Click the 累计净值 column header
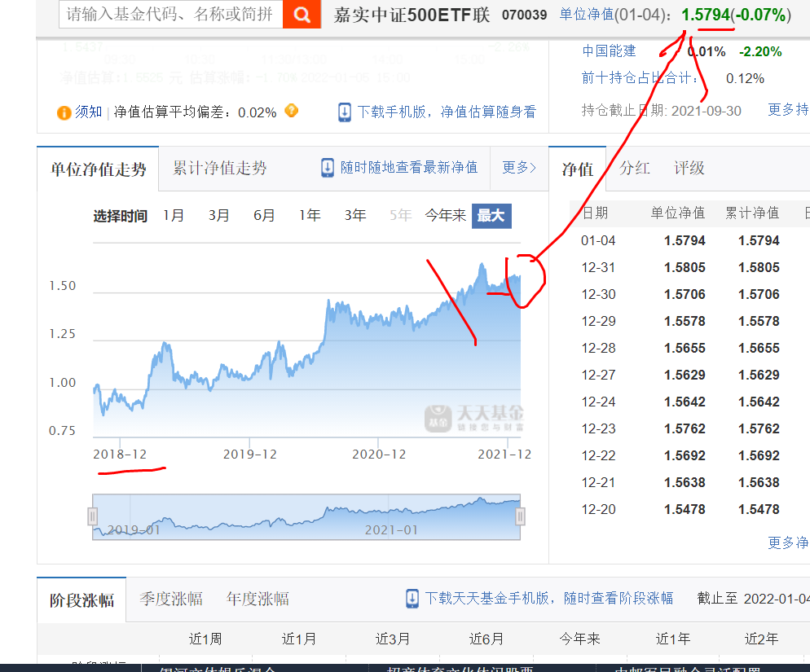Image resolution: width=810 pixels, height=672 pixels. coord(752,213)
